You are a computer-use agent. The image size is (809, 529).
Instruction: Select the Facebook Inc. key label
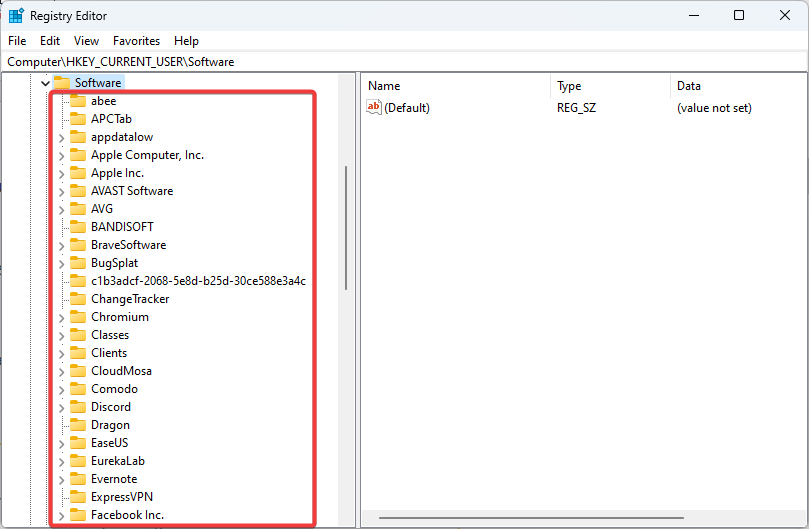(x=127, y=515)
